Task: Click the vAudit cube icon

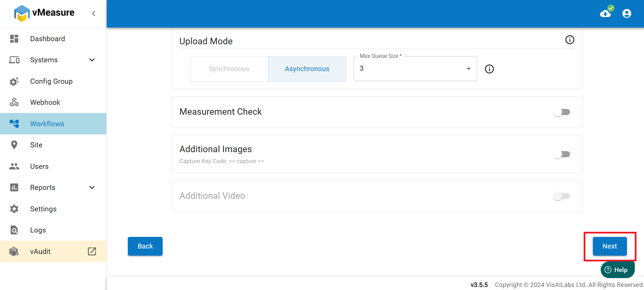Action: pyautogui.click(x=14, y=252)
